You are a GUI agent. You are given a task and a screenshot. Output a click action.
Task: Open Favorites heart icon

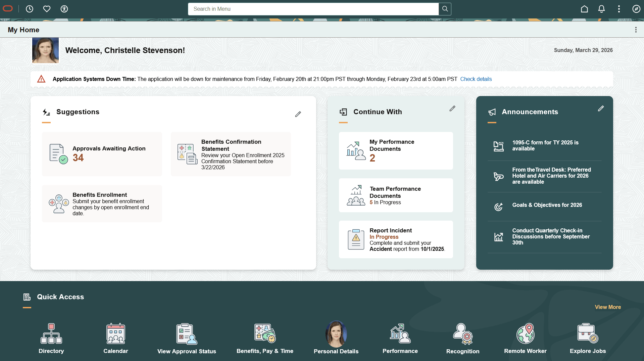[47, 9]
